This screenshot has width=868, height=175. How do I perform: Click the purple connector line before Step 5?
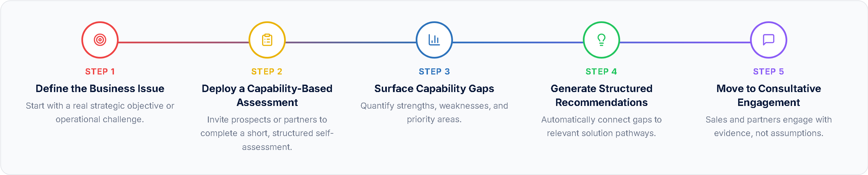tap(685, 43)
